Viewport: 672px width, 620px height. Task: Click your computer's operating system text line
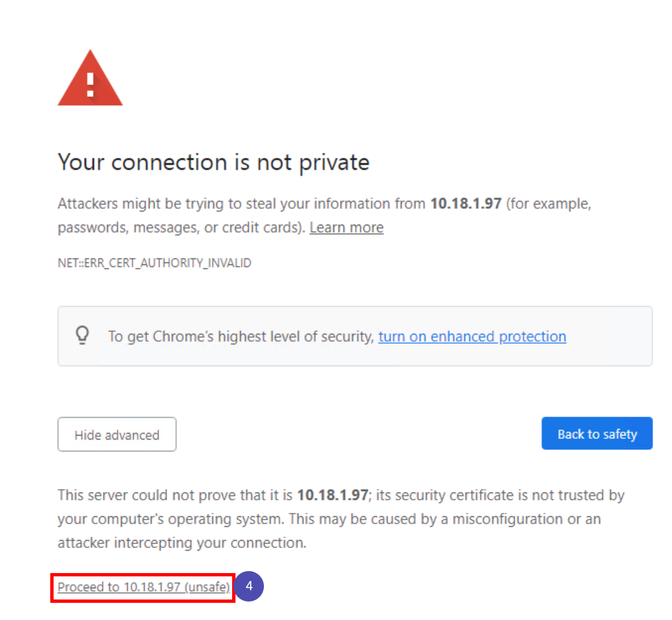coord(171,519)
